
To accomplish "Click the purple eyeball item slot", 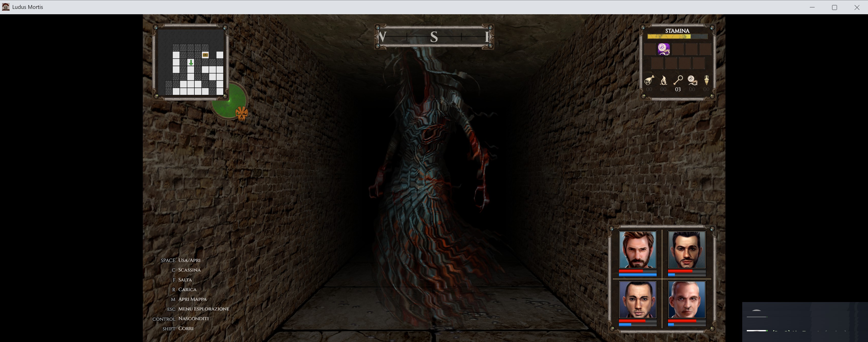I will click(x=663, y=49).
